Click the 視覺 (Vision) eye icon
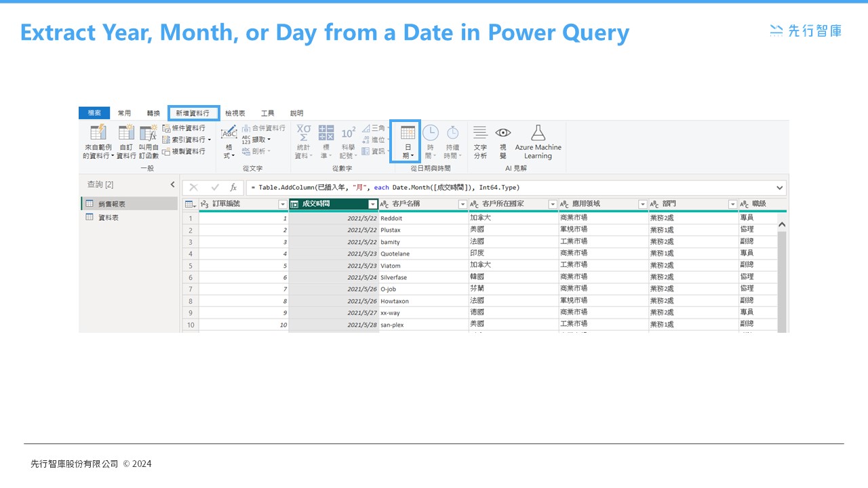Screen dimensions: 868x488 pos(503,141)
